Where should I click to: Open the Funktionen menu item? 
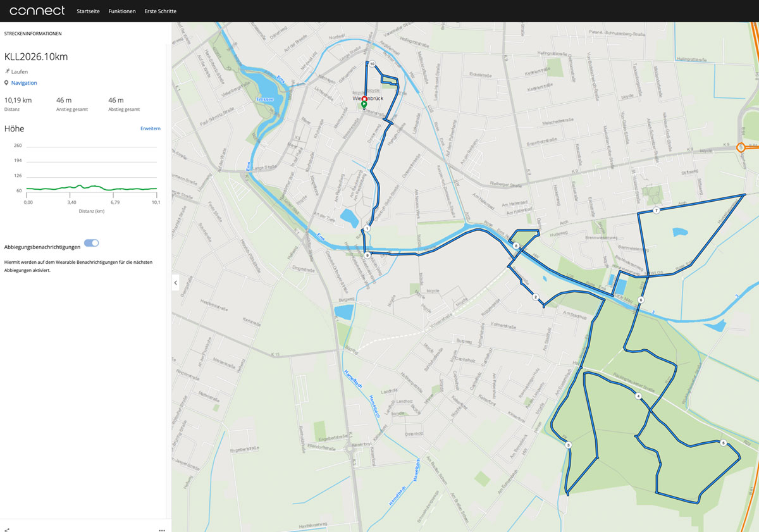[122, 11]
